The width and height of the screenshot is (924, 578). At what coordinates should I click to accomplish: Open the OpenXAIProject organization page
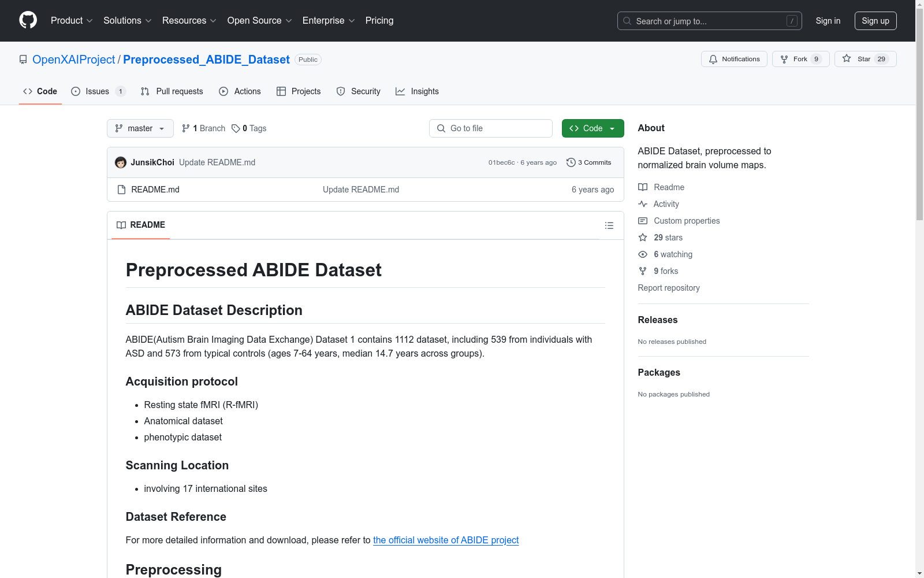[x=74, y=60]
